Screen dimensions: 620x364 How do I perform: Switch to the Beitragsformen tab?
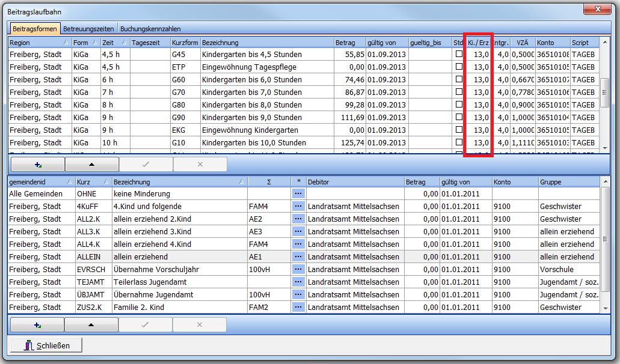pyautogui.click(x=35, y=29)
